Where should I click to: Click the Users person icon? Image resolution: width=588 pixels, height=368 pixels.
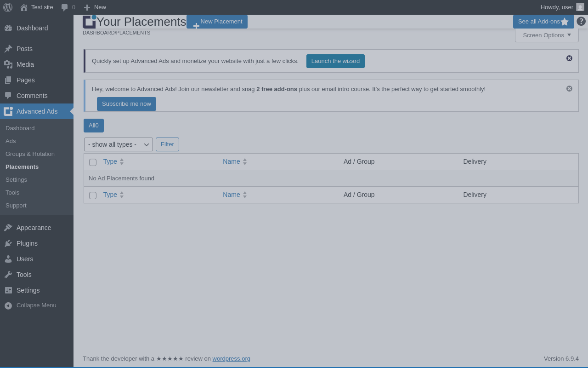pos(8,259)
